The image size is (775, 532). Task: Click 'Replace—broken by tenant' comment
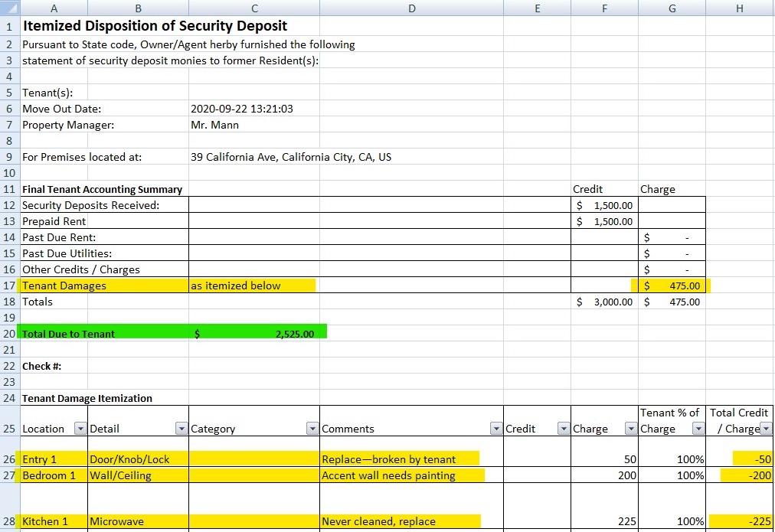click(x=388, y=459)
